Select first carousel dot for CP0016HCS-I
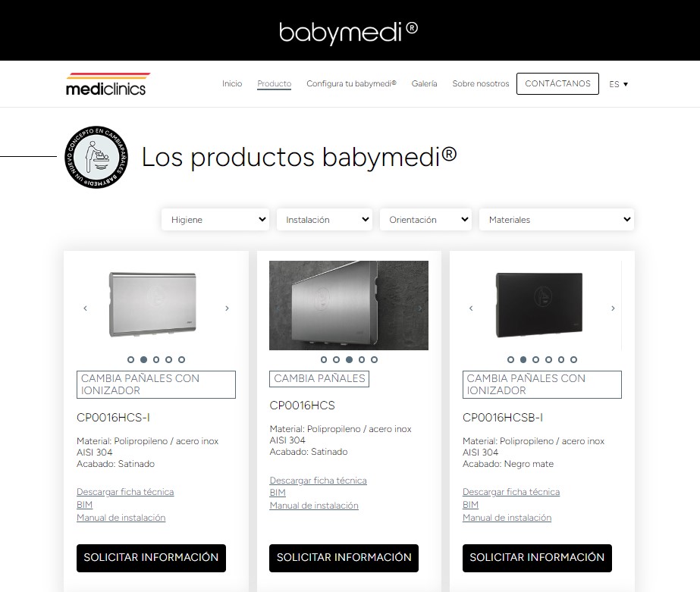This screenshot has height=592, width=700. coord(130,359)
